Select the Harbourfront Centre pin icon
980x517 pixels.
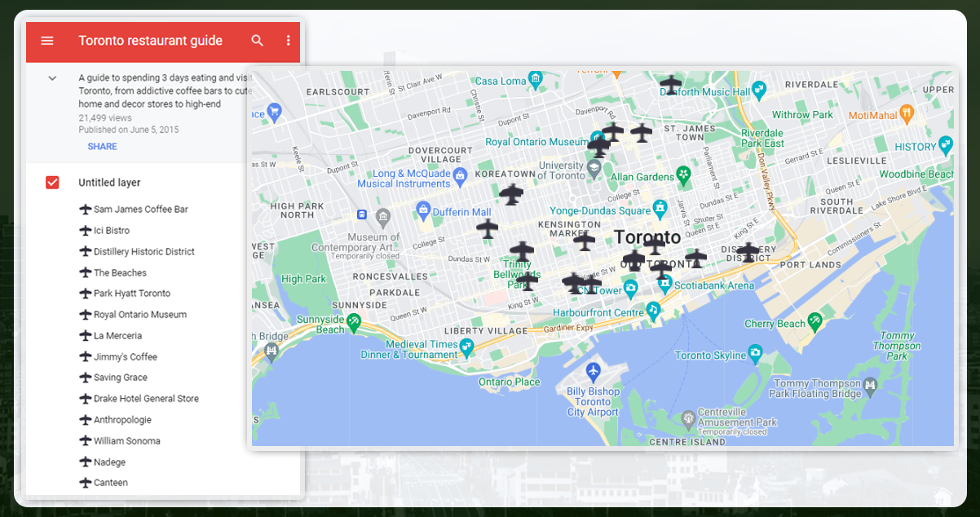[652, 312]
